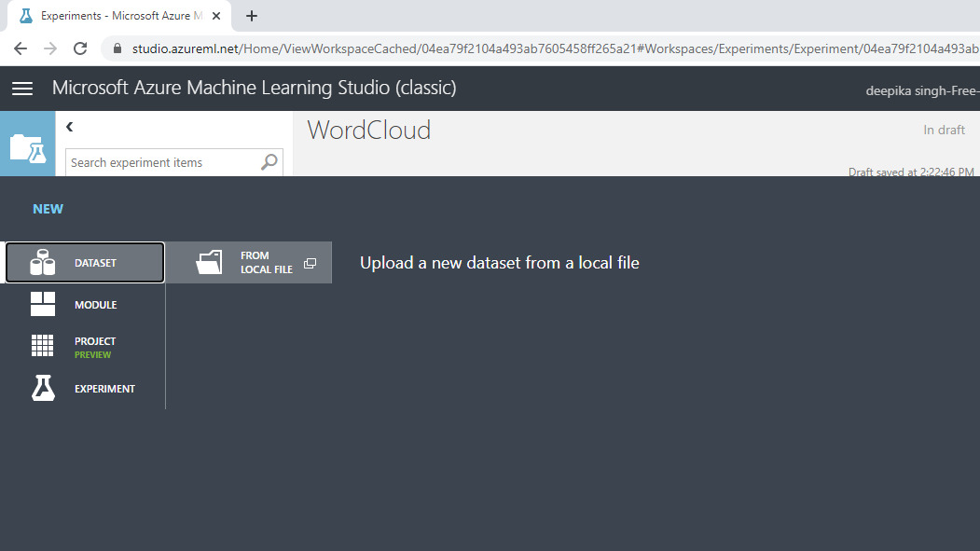Image resolution: width=980 pixels, height=551 pixels.
Task: Click the Microsoft Azure Machine Learning Studio title
Action: (255, 88)
